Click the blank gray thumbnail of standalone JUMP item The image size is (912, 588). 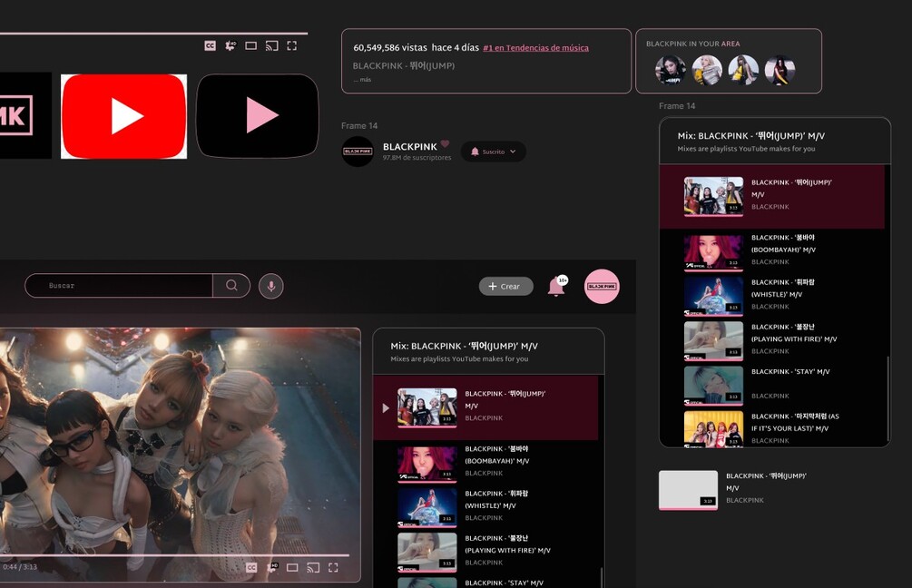click(x=688, y=490)
